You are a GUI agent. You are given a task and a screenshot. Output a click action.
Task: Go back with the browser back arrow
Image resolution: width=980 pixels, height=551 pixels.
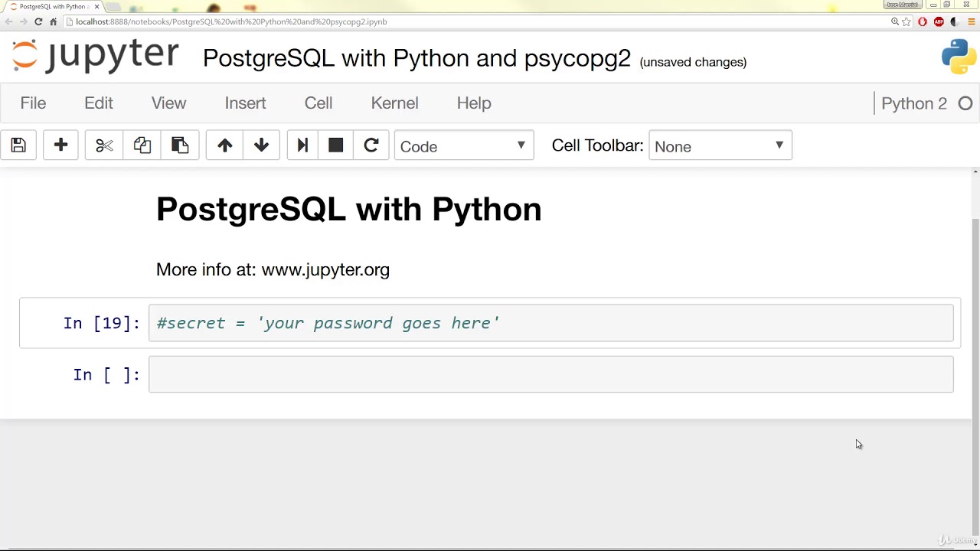9,21
